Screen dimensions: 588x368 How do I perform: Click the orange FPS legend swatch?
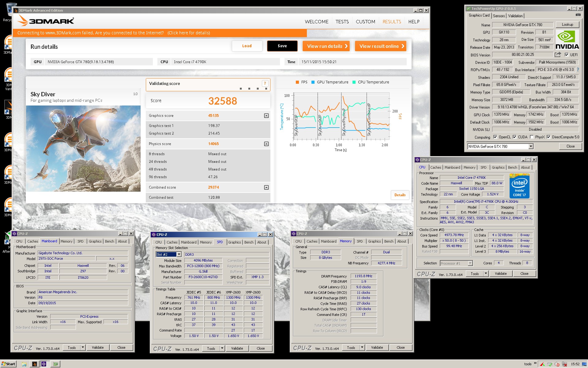pos(297,82)
